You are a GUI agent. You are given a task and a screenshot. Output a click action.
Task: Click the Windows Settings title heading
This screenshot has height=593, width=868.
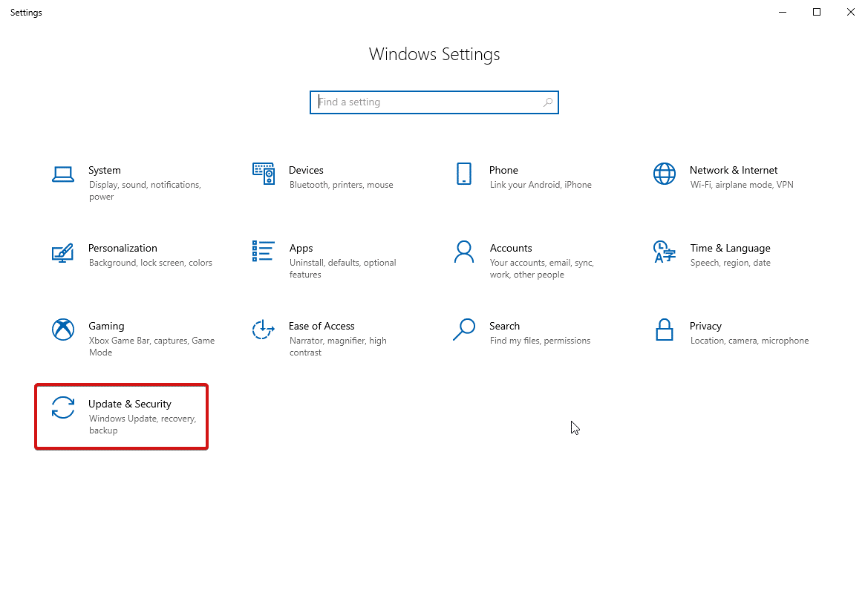[x=434, y=54]
